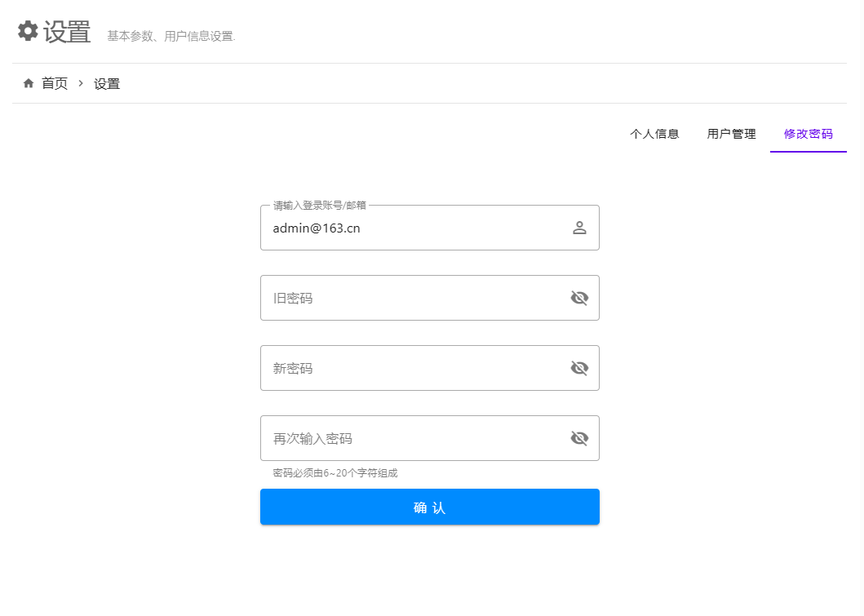Screen dimensions: 864x616
Task: Toggle visibility of the 新密码 field
Action: [579, 368]
